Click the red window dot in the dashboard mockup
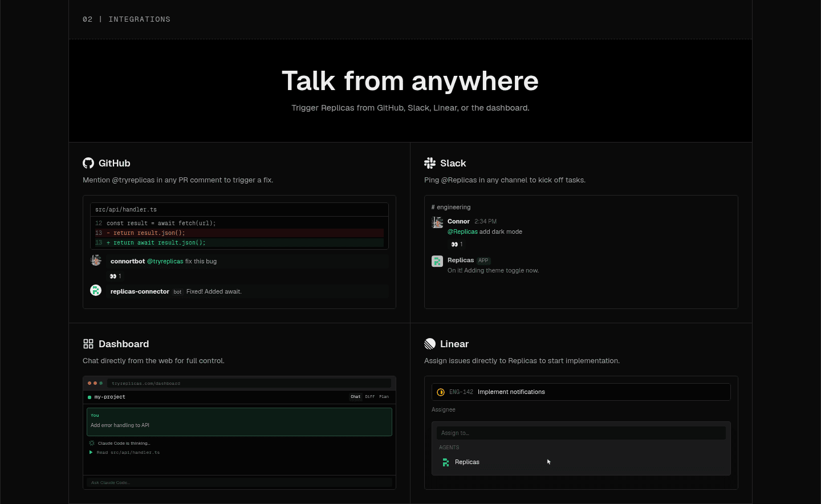The image size is (821, 504). [90, 383]
